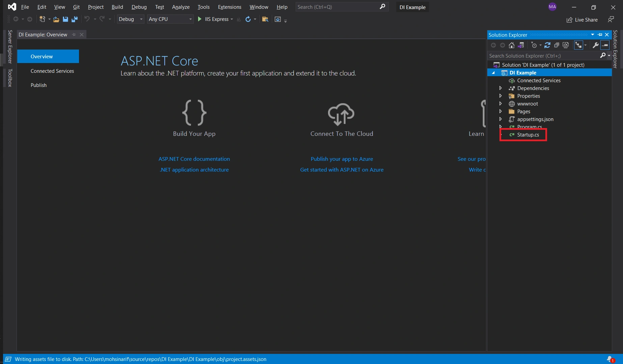Screen dimensions: 623x364
Task: Toggle the Preview Selected Items button
Action: point(605,45)
